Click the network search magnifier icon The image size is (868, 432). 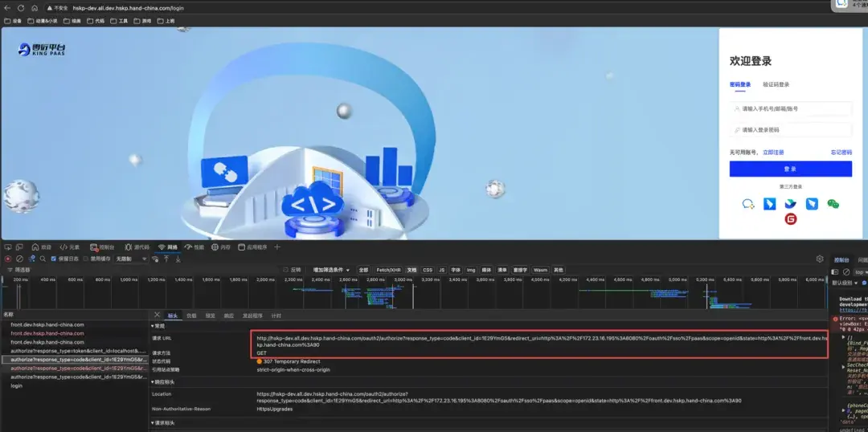coord(43,259)
